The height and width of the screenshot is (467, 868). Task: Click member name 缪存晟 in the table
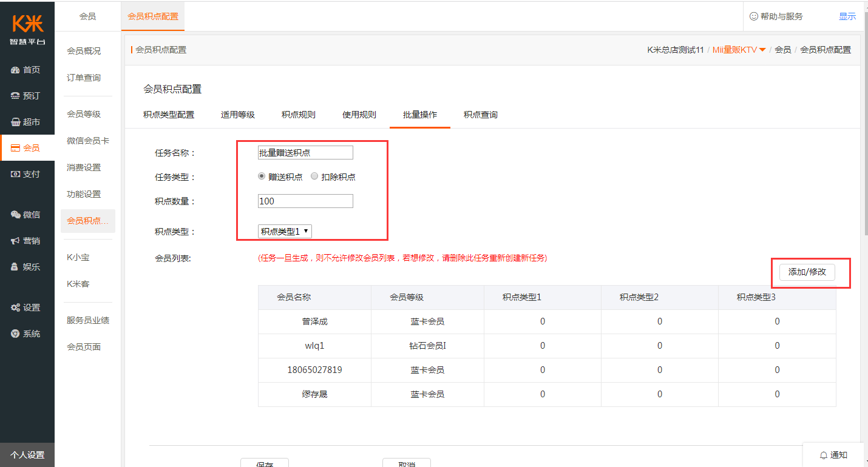(314, 394)
